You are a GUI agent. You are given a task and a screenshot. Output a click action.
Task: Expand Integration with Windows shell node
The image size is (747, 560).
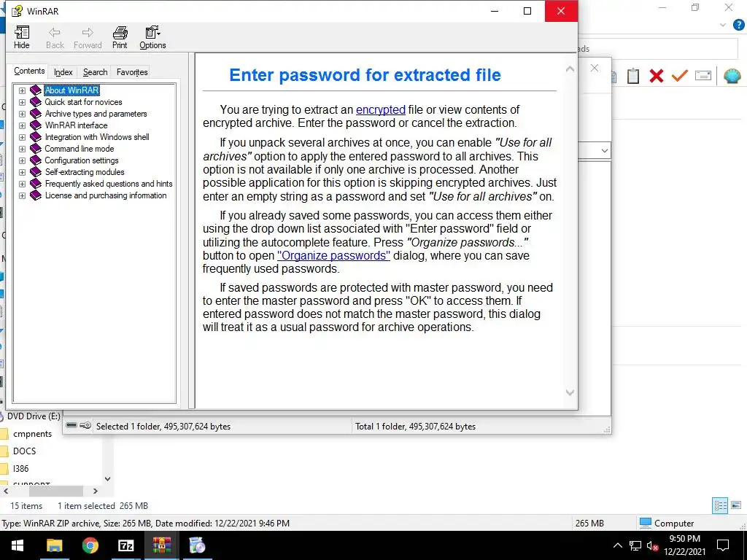[22, 137]
